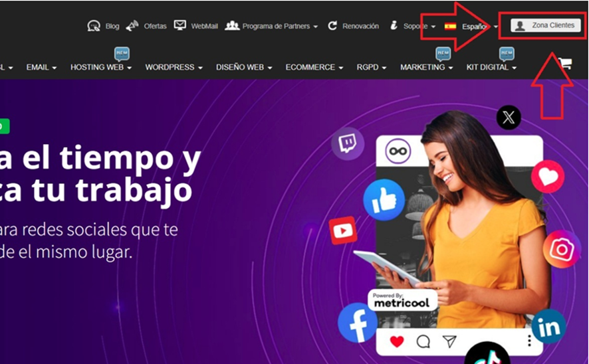Click the blue thumbs-up like icon
Image resolution: width=589 pixels, height=364 pixels.
click(x=384, y=199)
